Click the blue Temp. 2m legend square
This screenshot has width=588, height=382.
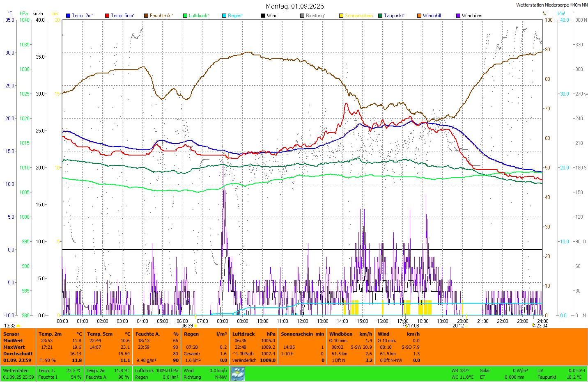coord(68,16)
